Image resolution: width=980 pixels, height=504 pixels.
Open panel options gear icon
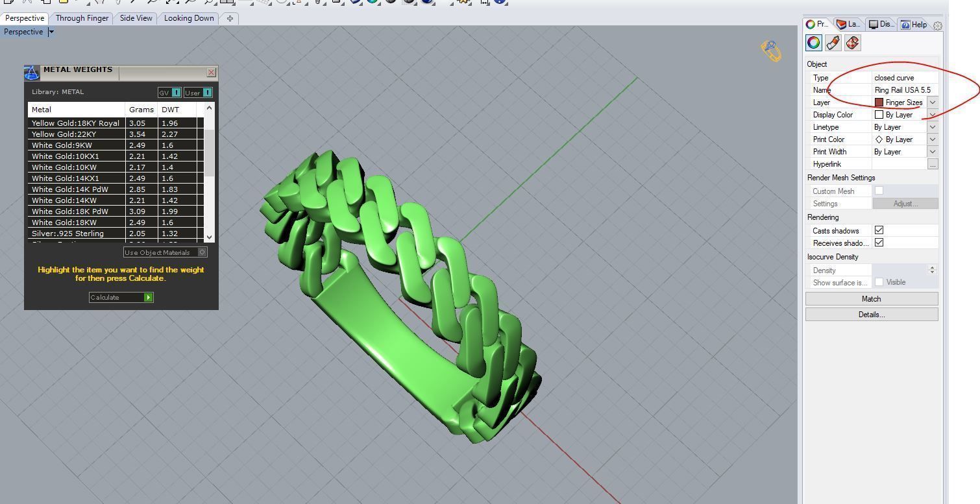(x=937, y=26)
